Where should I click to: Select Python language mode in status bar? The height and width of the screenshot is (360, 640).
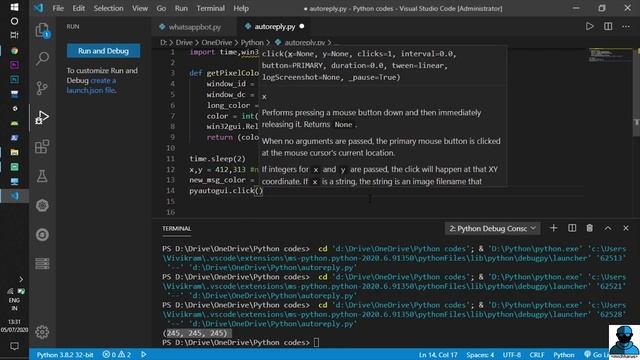click(x=564, y=355)
